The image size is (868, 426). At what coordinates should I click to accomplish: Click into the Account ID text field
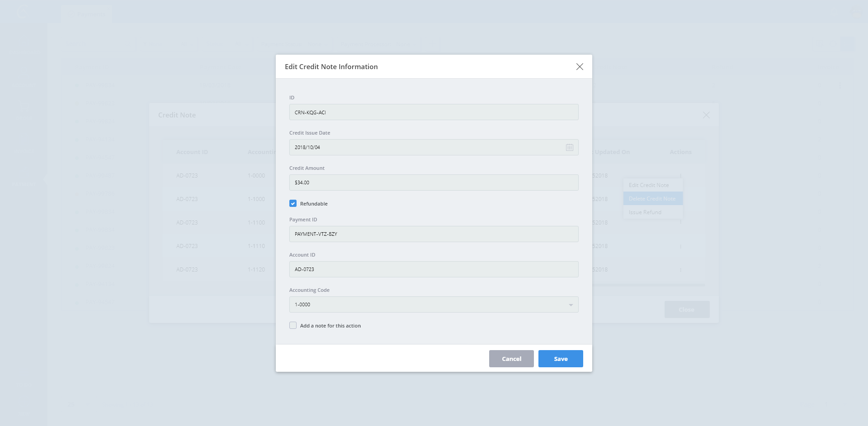pyautogui.click(x=434, y=269)
